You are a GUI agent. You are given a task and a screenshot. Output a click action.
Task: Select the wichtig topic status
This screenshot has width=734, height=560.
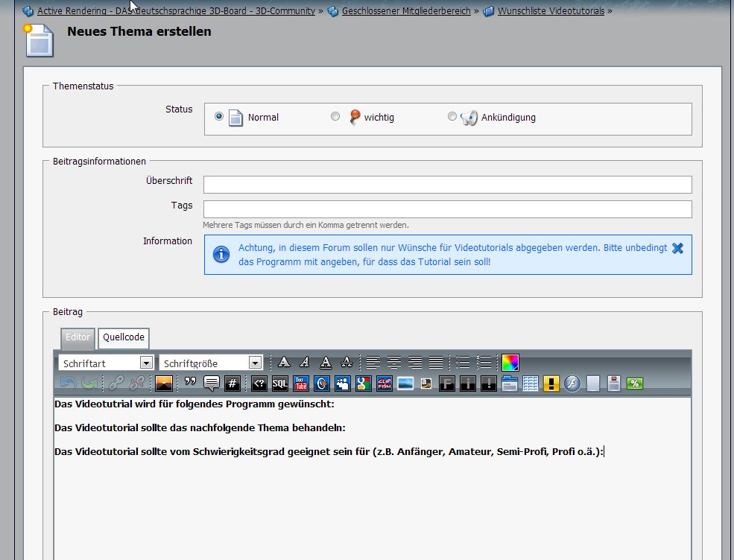(335, 116)
